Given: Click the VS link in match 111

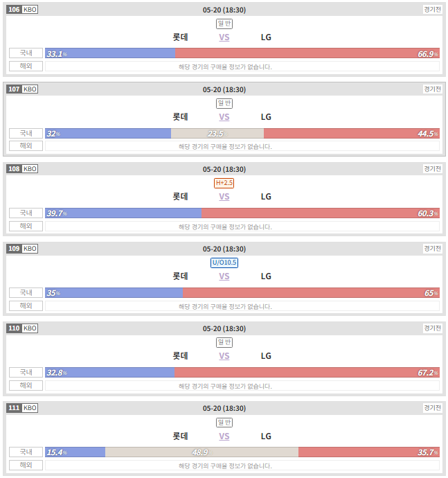Looking at the screenshot, I should pos(224,436).
